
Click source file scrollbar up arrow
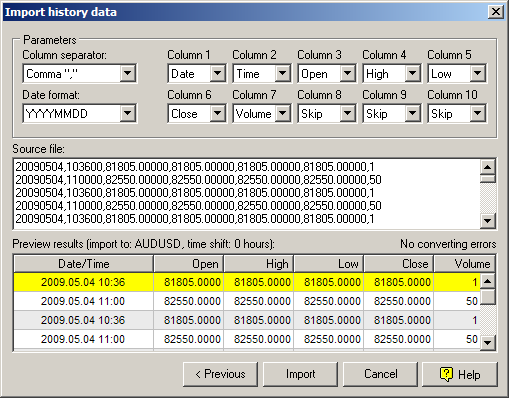(488, 167)
